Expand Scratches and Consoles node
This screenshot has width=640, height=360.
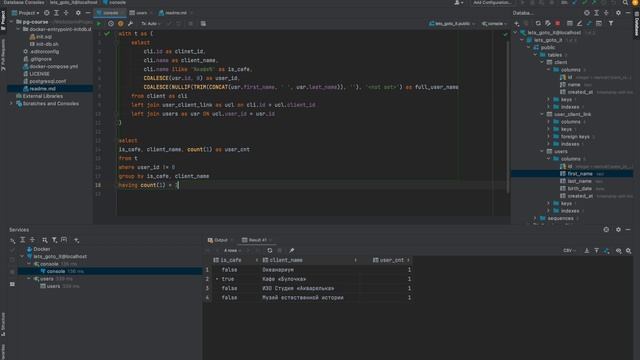pyautogui.click(x=11, y=104)
